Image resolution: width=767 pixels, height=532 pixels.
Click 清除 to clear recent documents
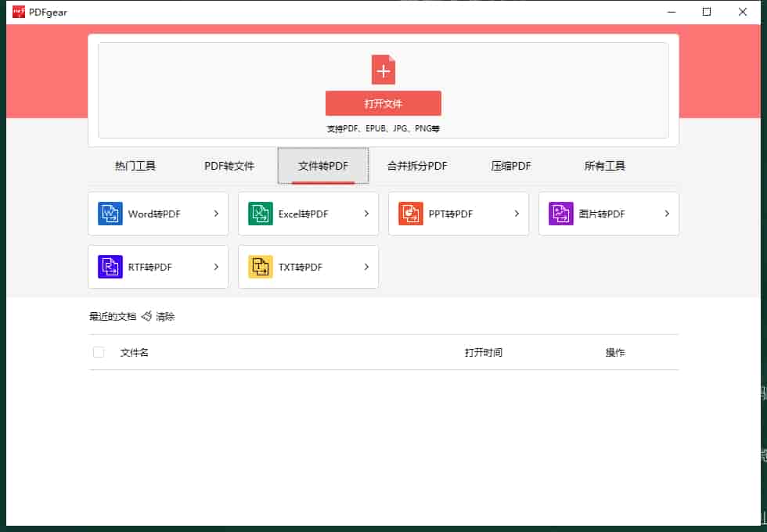click(165, 316)
